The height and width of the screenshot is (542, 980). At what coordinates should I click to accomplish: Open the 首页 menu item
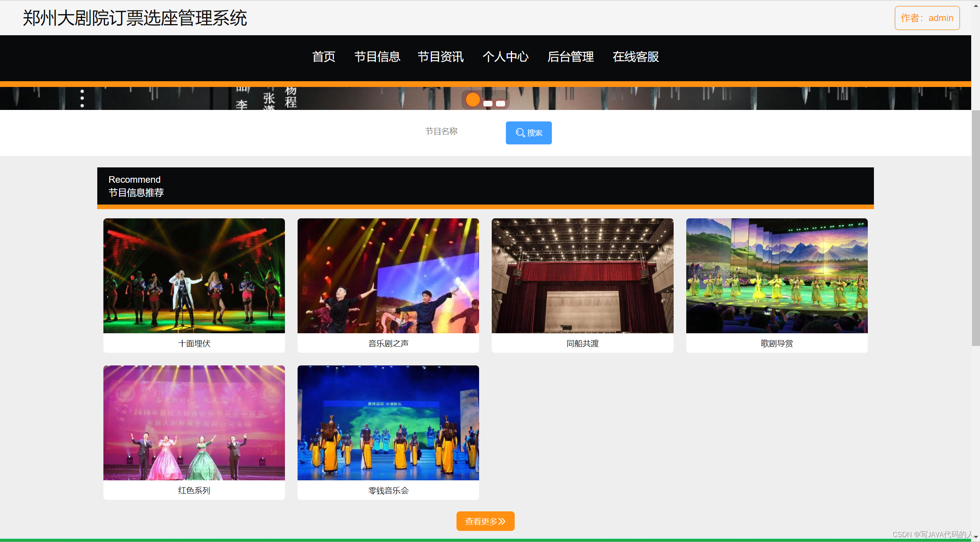point(324,57)
